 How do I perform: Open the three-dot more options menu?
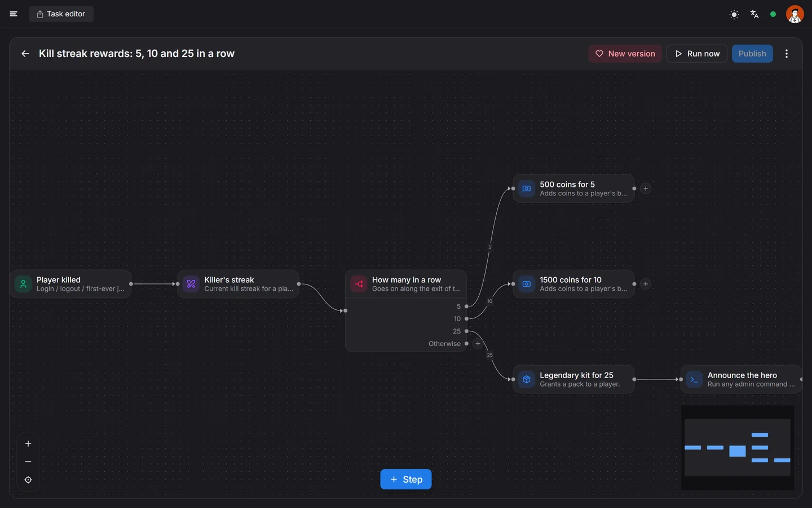[787, 54]
